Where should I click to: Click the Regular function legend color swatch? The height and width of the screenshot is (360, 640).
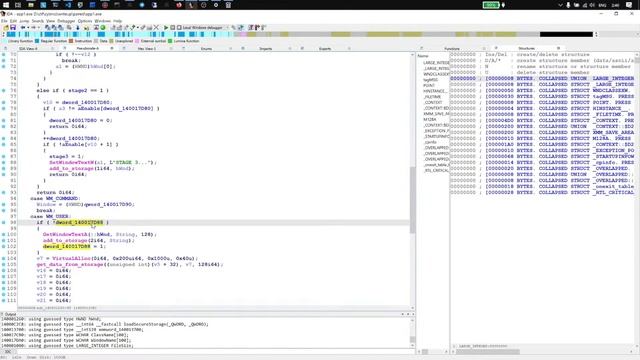click(x=37, y=41)
